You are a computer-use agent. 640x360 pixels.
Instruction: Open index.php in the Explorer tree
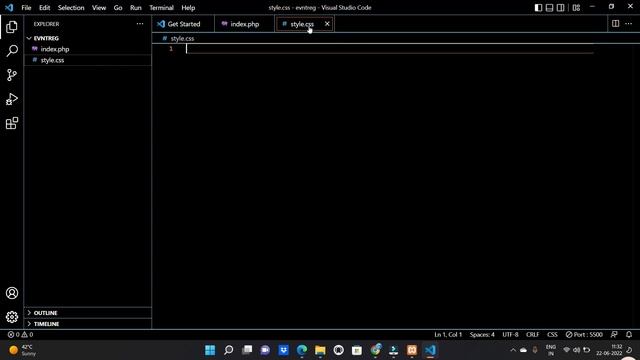[x=88, y=49]
